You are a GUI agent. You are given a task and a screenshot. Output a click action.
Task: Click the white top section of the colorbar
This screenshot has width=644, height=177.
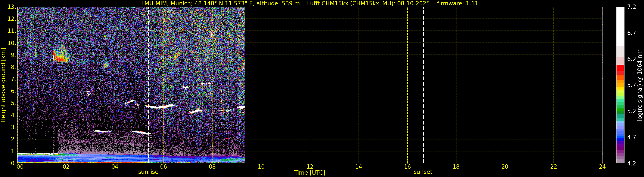point(620,26)
